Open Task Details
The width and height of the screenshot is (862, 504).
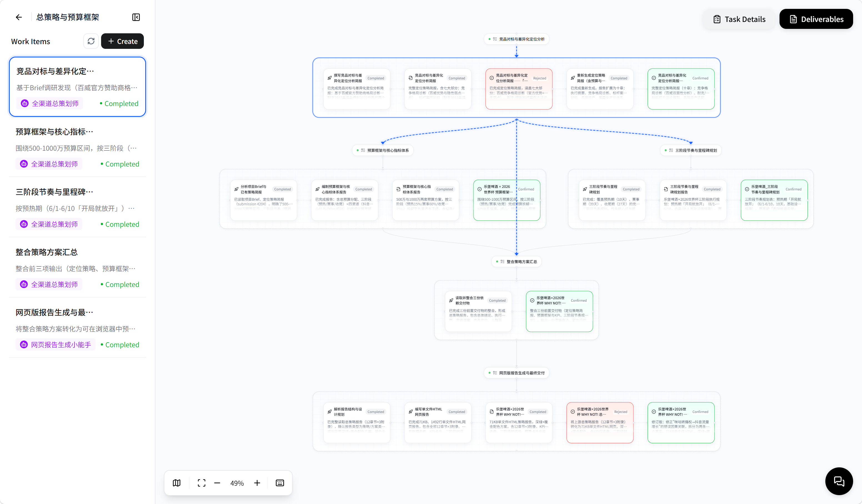click(x=739, y=19)
